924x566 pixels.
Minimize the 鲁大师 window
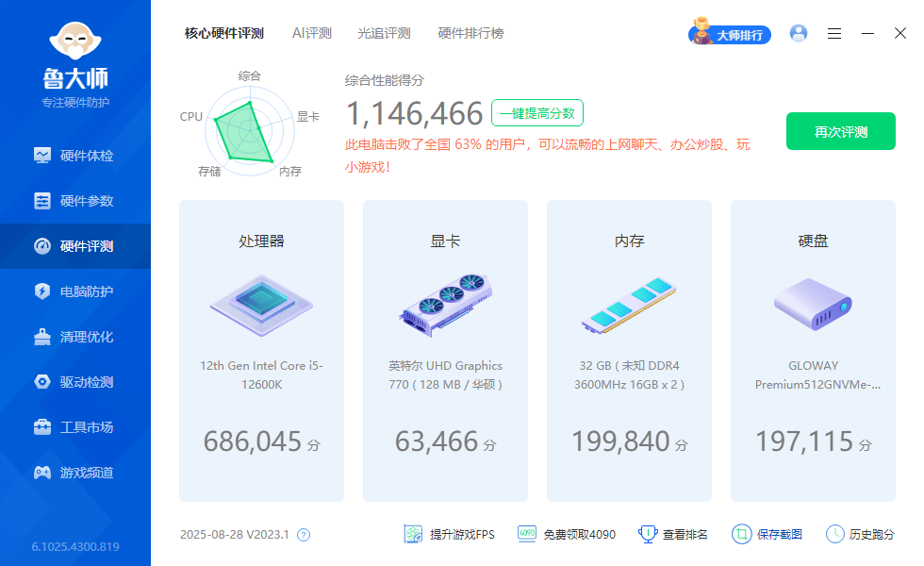(867, 34)
